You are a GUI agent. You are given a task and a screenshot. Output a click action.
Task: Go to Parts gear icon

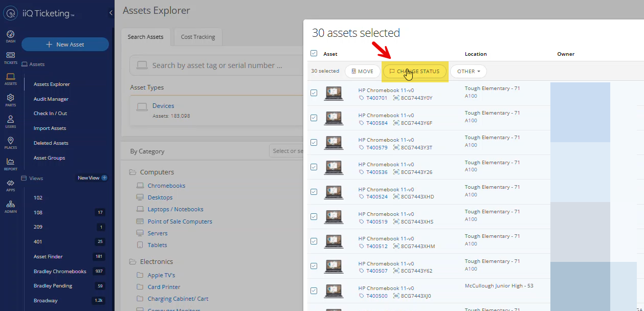coord(10,100)
